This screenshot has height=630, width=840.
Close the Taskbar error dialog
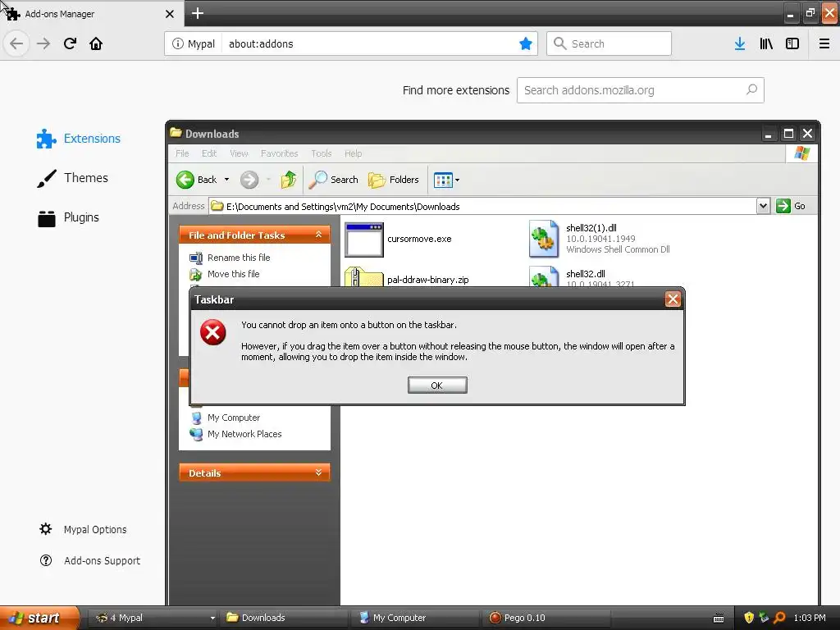673,299
